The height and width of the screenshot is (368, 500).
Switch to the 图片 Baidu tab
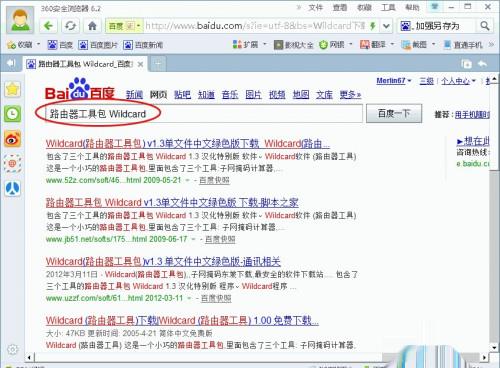coord(253,95)
